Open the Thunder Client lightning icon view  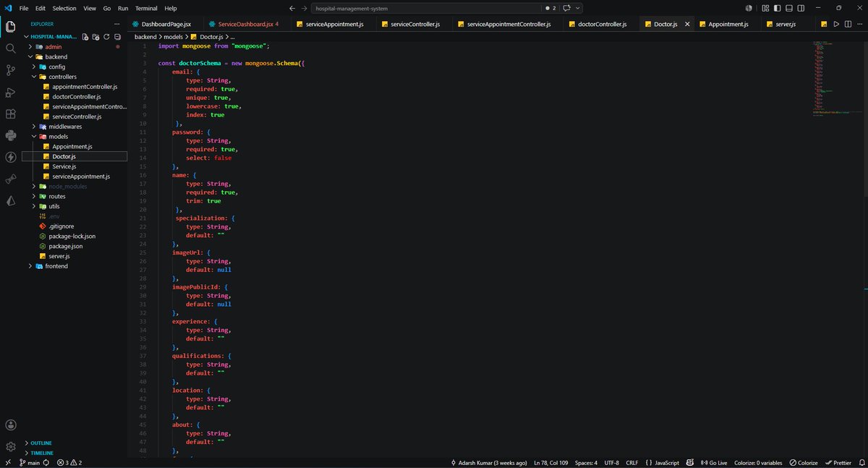click(11, 157)
